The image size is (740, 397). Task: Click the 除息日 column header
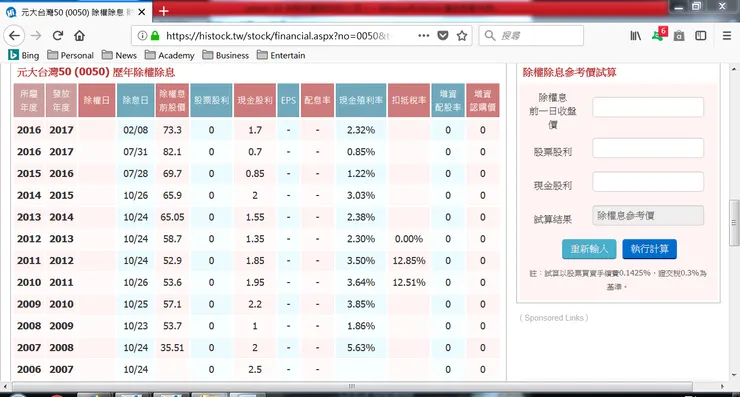[x=135, y=101]
